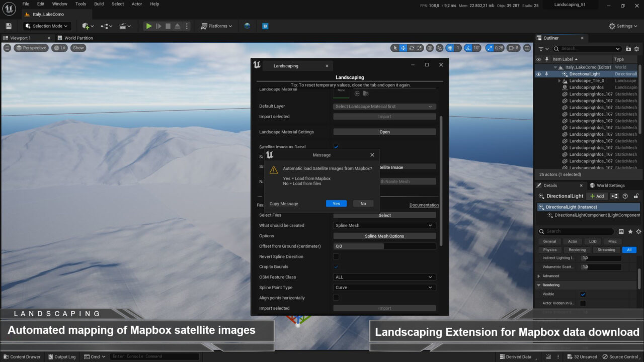Toggle visibility of the DirectionalLight actor
This screenshot has width=644, height=362.
coord(538,73)
